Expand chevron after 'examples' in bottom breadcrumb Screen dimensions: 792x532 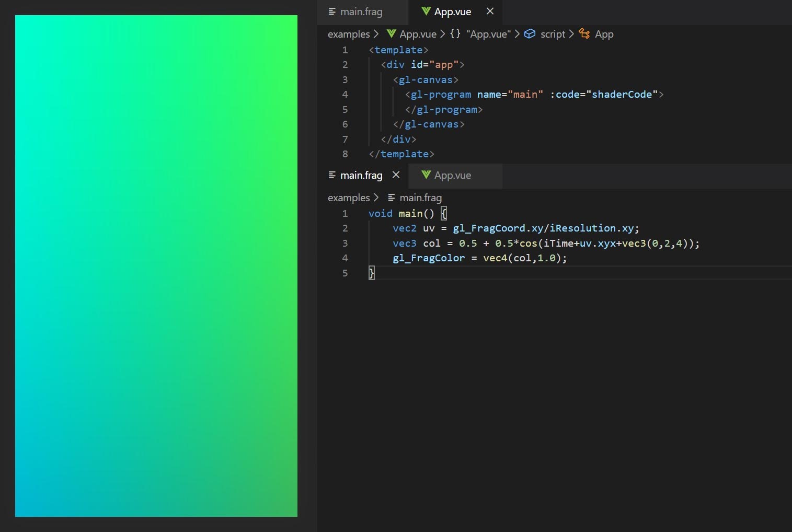coord(376,198)
